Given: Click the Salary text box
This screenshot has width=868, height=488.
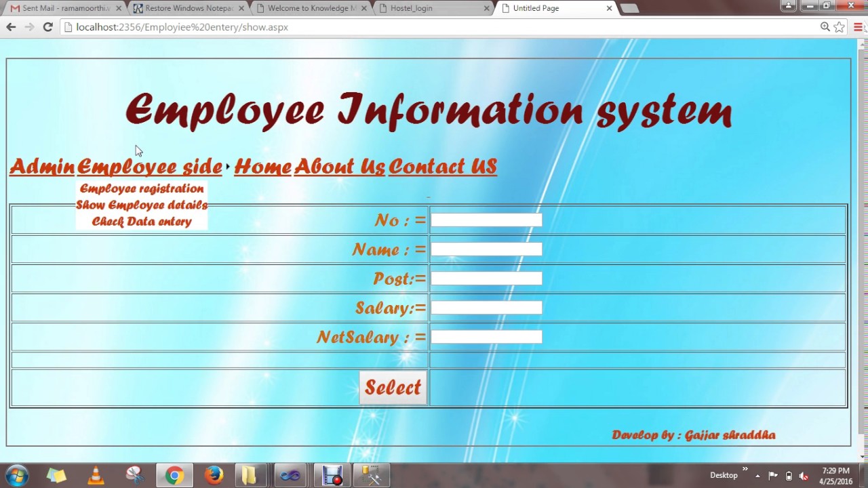Looking at the screenshot, I should pyautogui.click(x=486, y=308).
